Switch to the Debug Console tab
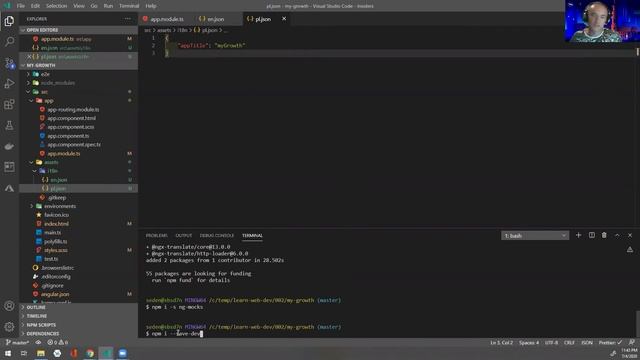 (217, 236)
